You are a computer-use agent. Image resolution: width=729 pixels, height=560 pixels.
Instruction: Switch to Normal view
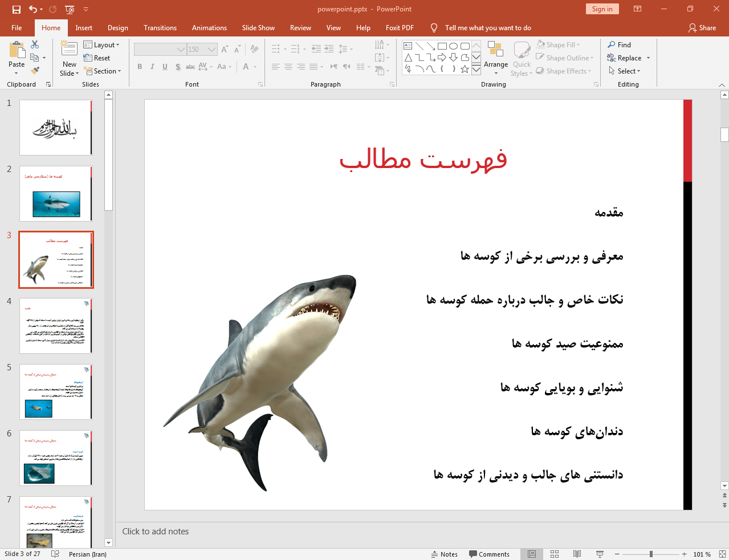532,554
